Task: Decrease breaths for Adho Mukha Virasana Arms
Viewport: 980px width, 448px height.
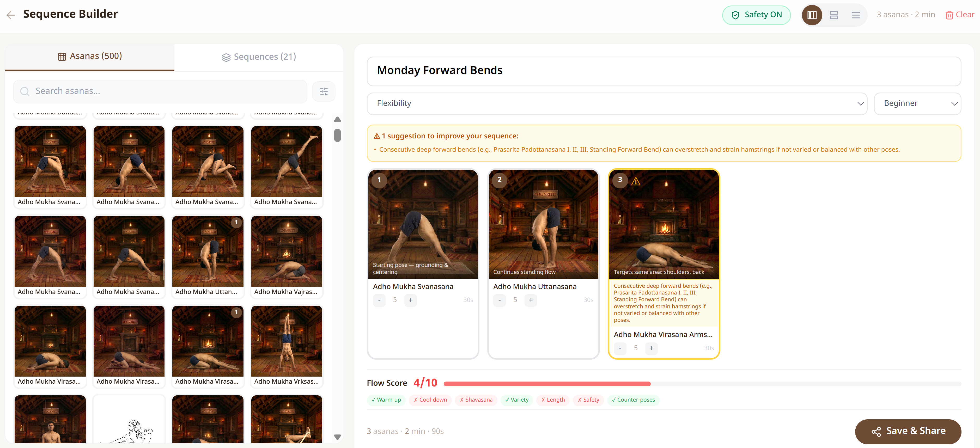Action: coord(620,348)
